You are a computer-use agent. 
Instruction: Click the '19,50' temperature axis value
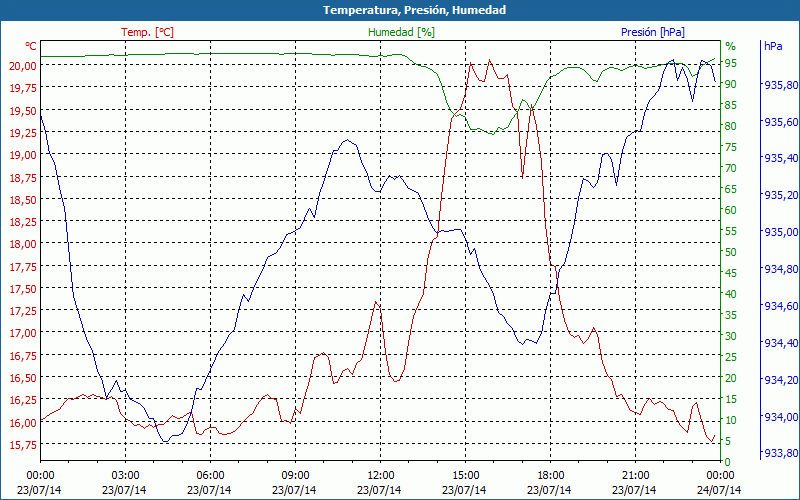22,111
